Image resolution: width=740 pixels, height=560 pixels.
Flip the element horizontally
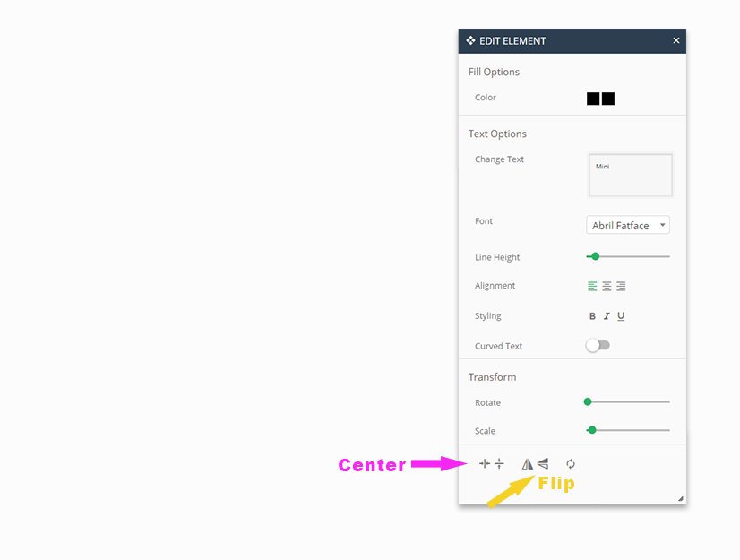pyautogui.click(x=528, y=463)
